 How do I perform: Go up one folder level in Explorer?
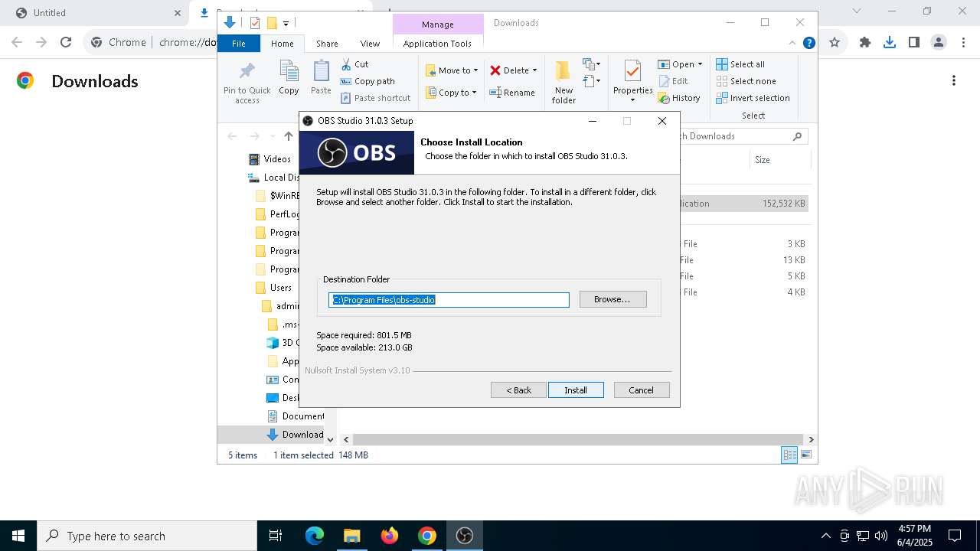point(288,136)
